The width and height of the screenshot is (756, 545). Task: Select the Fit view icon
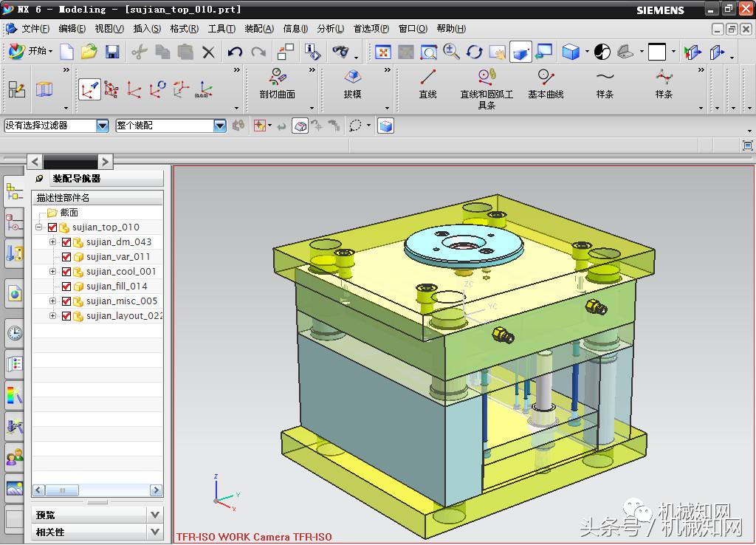(383, 52)
